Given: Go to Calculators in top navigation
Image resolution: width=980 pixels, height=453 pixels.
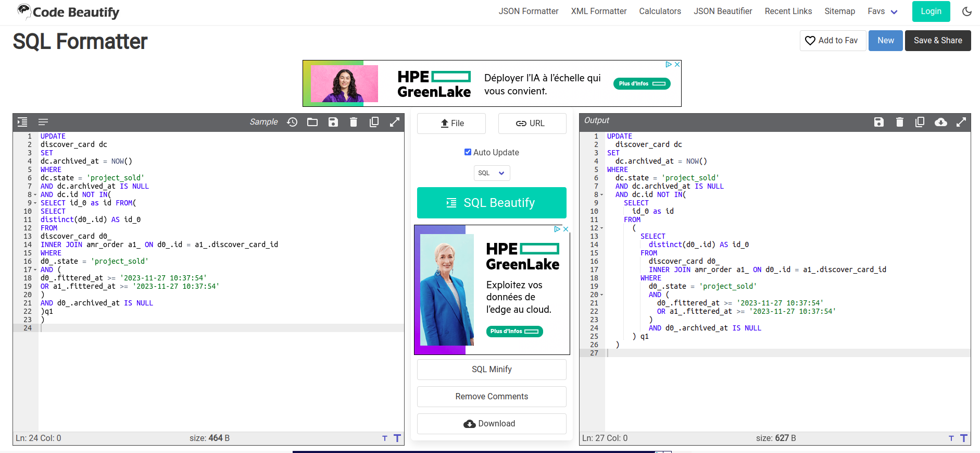Looking at the screenshot, I should 660,11.
